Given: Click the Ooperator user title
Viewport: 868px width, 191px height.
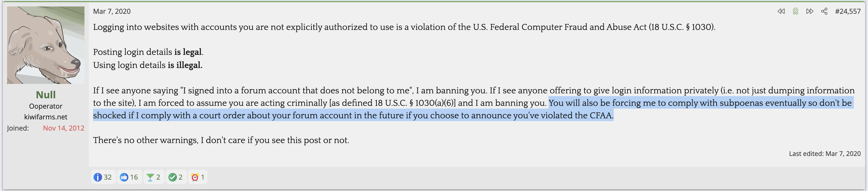Looking at the screenshot, I should 46,106.
